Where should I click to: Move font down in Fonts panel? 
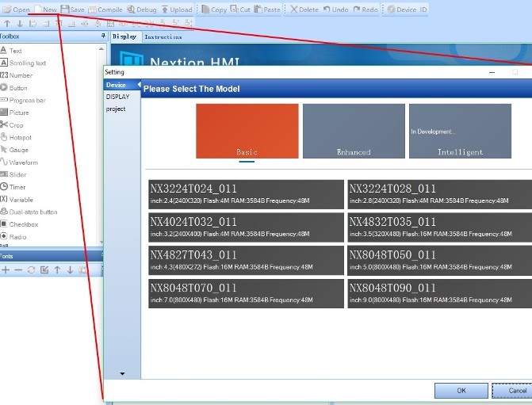tap(70, 270)
